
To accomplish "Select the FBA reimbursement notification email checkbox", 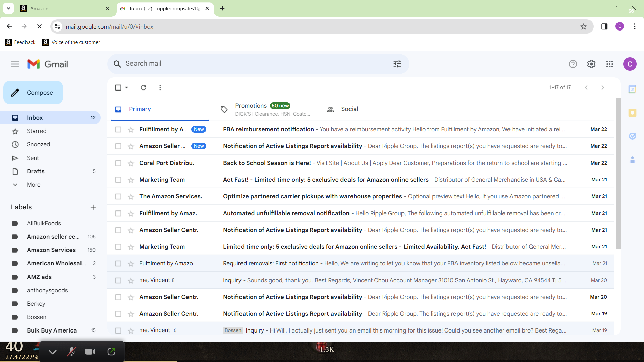I will pos(118,129).
